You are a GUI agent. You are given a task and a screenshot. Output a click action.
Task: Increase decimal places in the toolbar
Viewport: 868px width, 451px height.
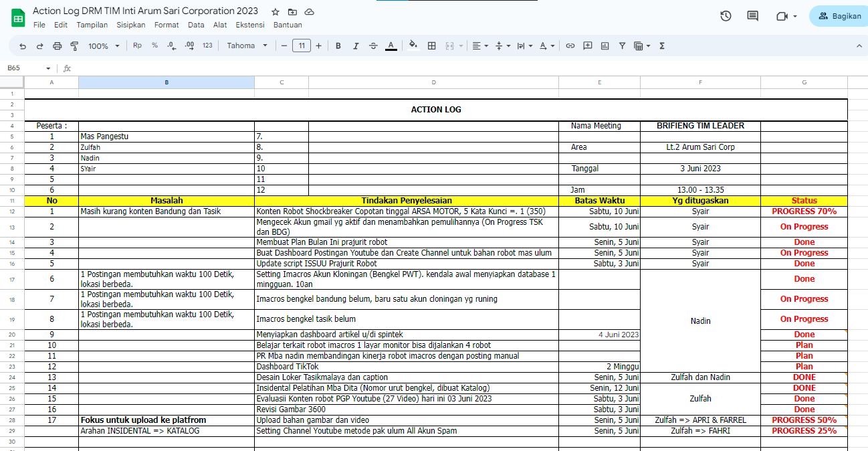189,46
